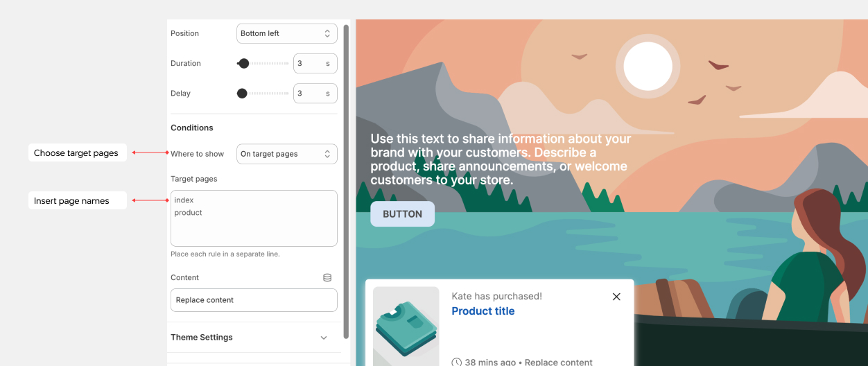Click the Replace content input field
The height and width of the screenshot is (366, 868).
pos(254,300)
